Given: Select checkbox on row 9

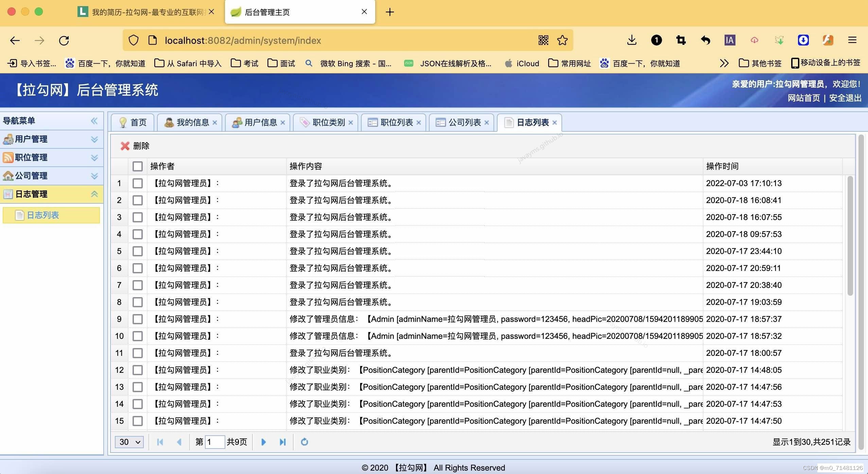Looking at the screenshot, I should point(138,319).
